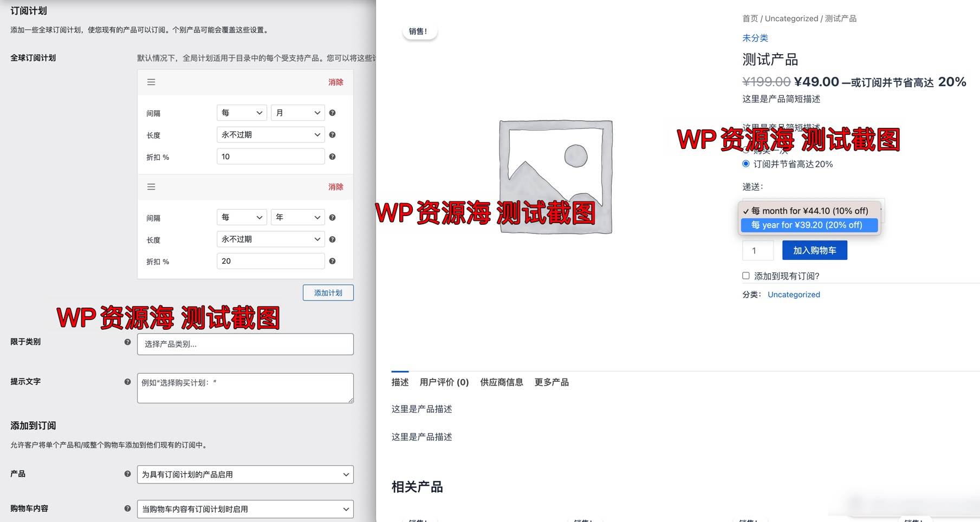Show help tooltip for 购物车内容 setting
Screen dimensions: 980x522
pos(128,508)
